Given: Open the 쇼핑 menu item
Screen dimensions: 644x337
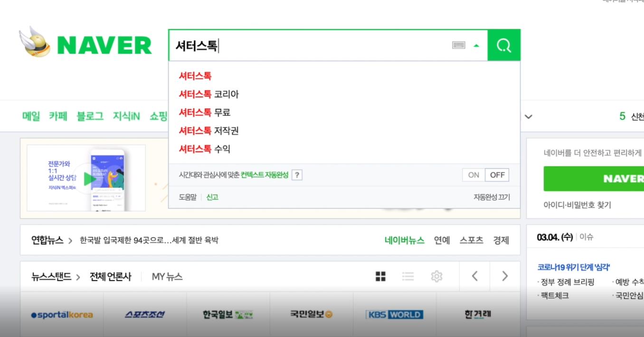Looking at the screenshot, I should tap(159, 116).
